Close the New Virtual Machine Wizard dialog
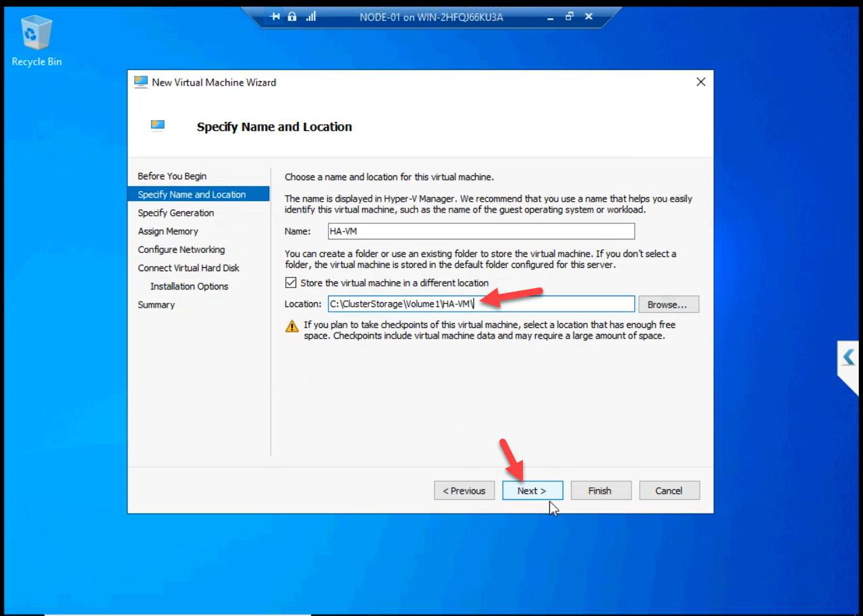Viewport: 863px width, 616px height. 700,82
